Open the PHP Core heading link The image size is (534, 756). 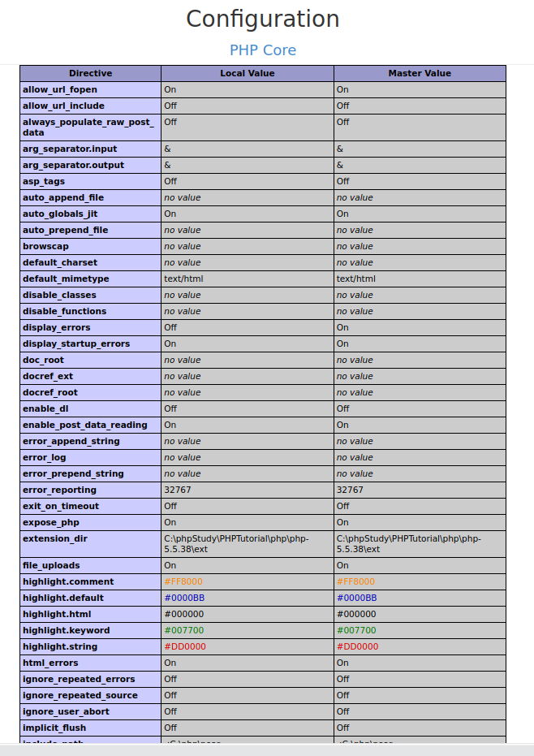[x=263, y=50]
